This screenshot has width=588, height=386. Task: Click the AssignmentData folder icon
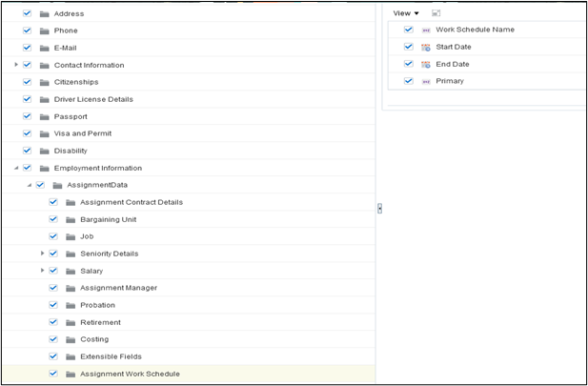57,185
